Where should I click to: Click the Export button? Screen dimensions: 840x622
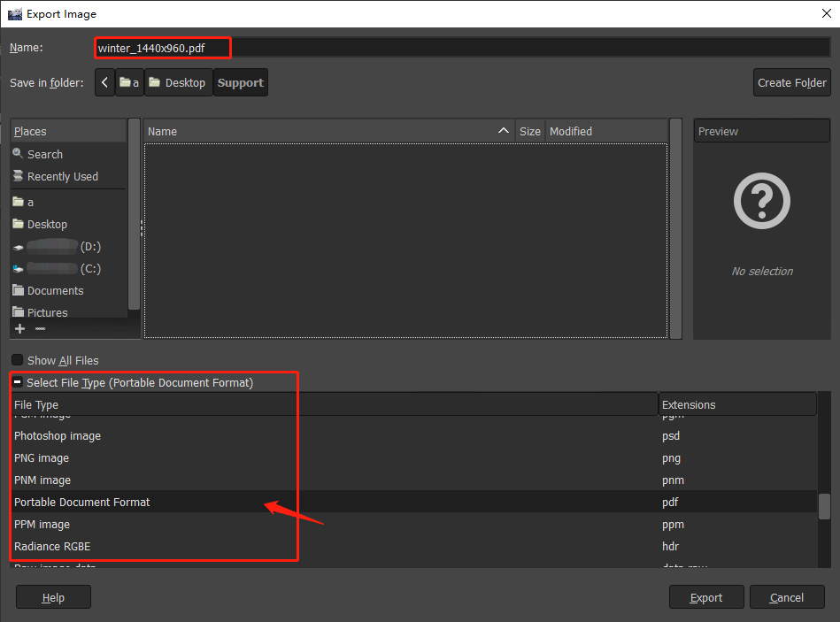[706, 597]
